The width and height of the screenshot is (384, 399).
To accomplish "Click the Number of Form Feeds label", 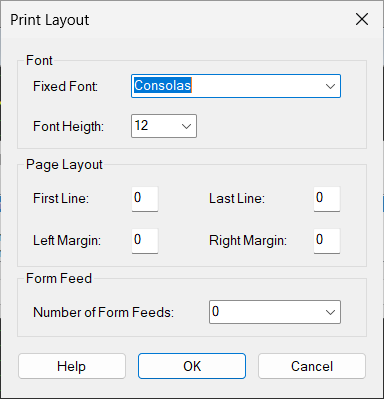I will pos(103,312).
